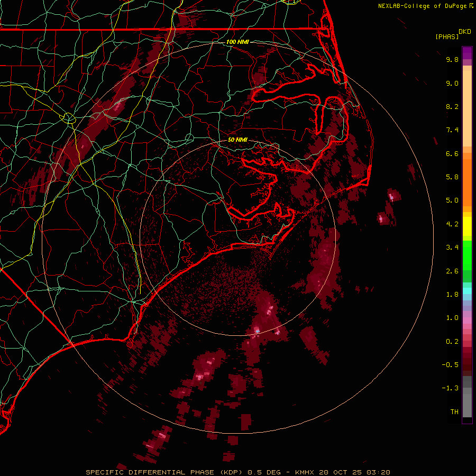This screenshot has width=476, height=476.
Task: Click the 5.0 colorbar value label
Action: [452, 200]
